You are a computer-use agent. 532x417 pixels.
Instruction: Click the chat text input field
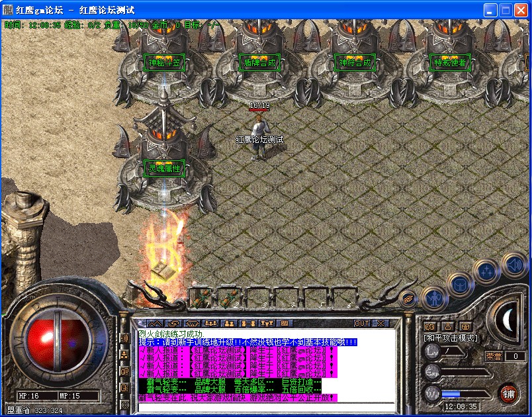coord(267,408)
